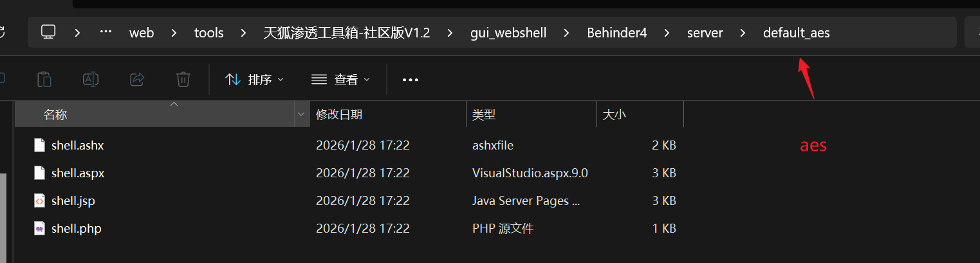Open the See more ellipsis menu
The width and height of the screenshot is (980, 263).
(x=411, y=80)
